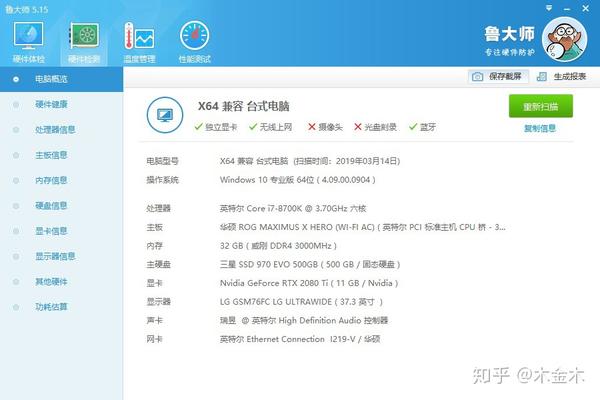Click the scan date 2019年03月14日 text
The width and height of the screenshot is (600, 400).
pos(368,161)
